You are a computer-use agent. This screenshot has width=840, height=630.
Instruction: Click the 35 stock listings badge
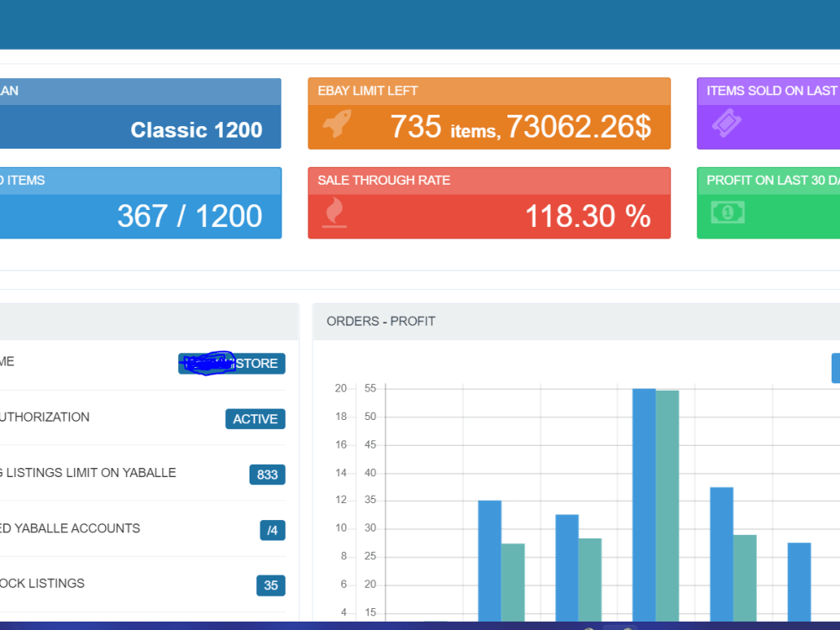click(x=271, y=585)
